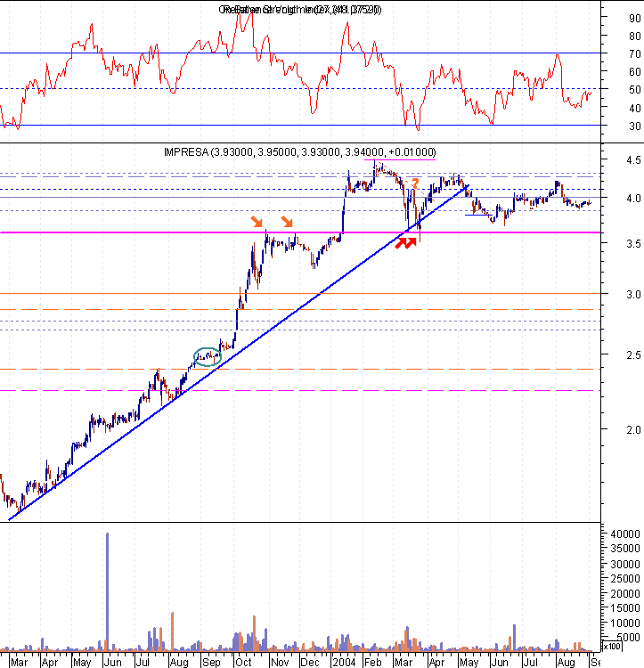Click the Apr label right after 2004's Mar
This screenshot has width=644, height=668.
(436, 663)
